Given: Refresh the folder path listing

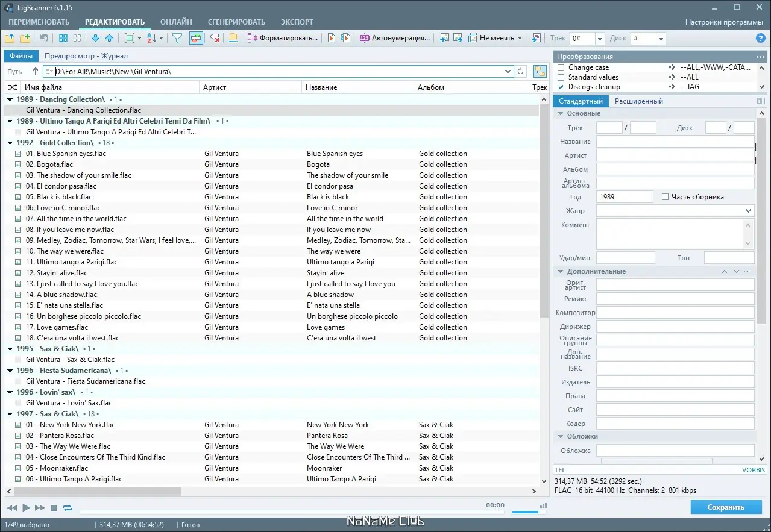Looking at the screenshot, I should pos(521,71).
